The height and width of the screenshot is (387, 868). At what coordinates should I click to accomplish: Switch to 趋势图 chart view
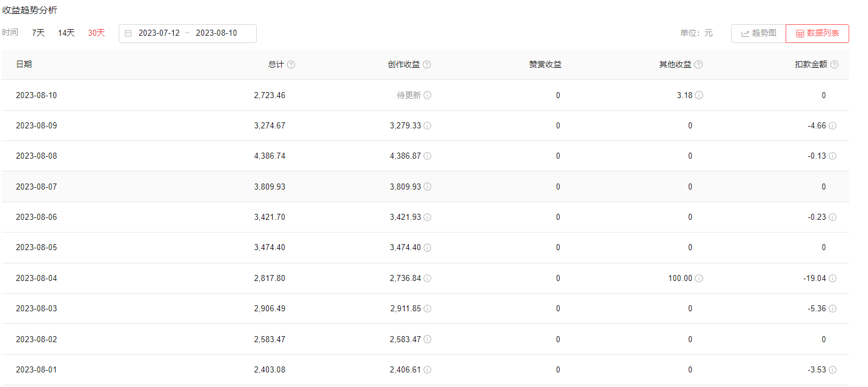coord(758,33)
